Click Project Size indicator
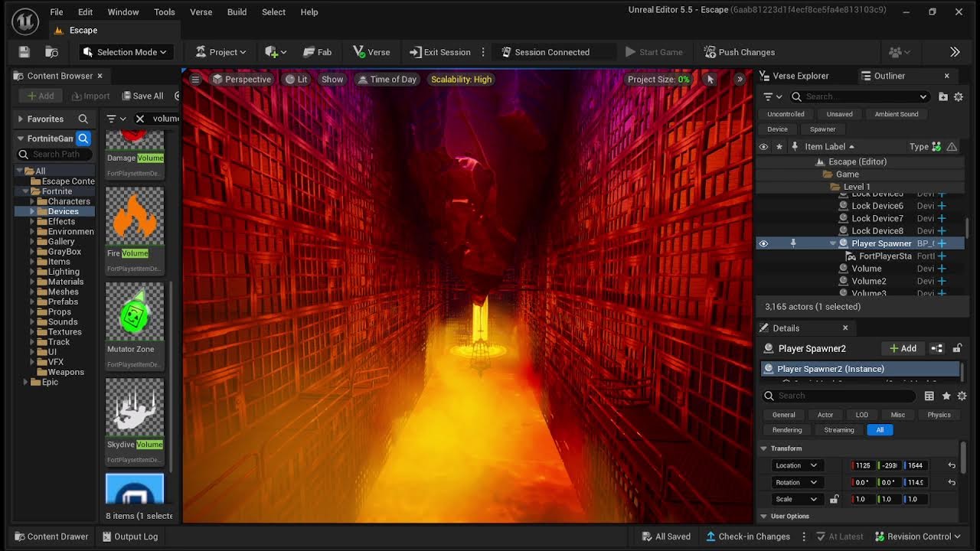This screenshot has height=551, width=980. click(x=658, y=80)
